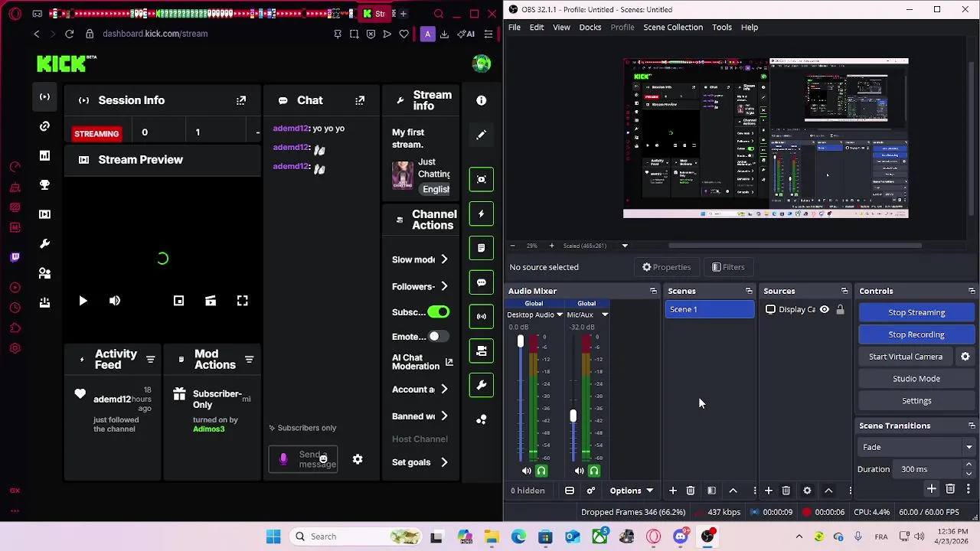Toggle Mic/Aux monitoring headphone button
Screen dimensions: 980x551
(x=594, y=471)
